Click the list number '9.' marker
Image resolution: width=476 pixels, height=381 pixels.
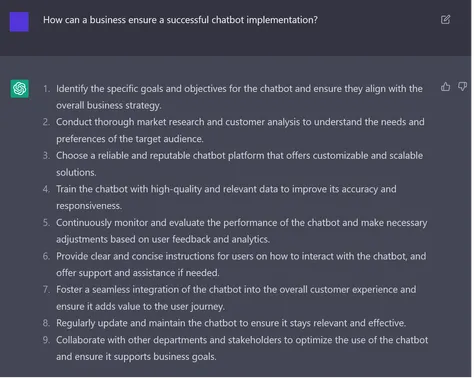(47, 342)
